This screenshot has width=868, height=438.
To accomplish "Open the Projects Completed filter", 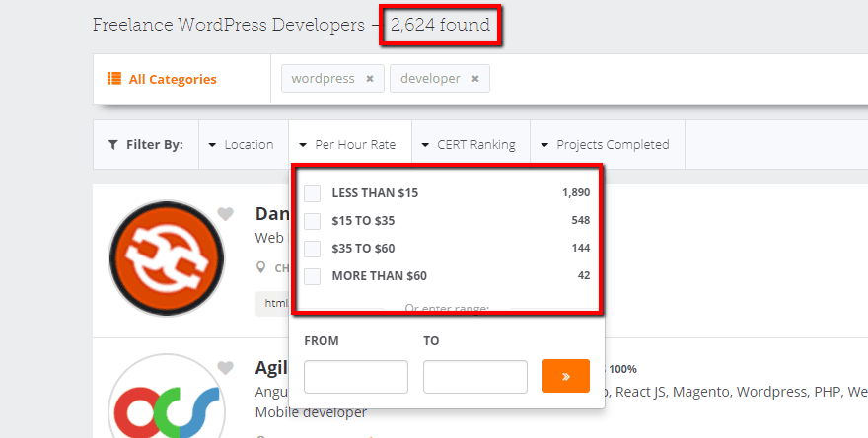I will tap(606, 145).
